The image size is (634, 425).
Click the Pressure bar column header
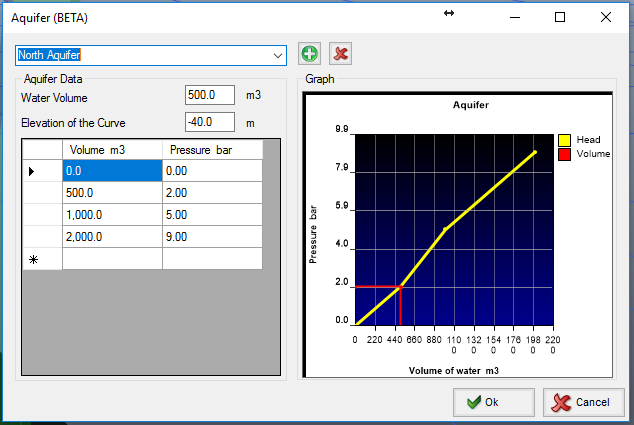212,150
